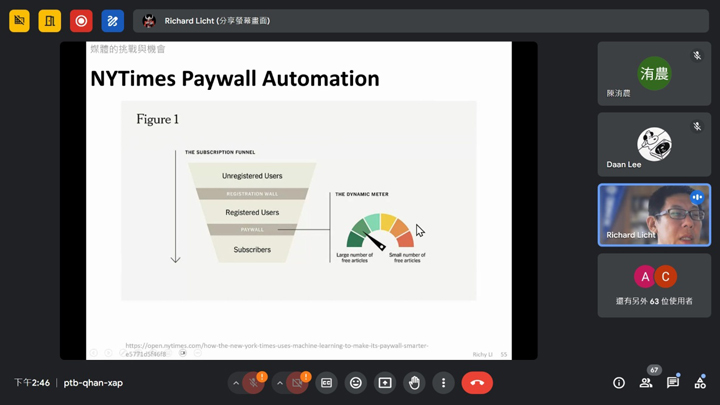Click the yellow door extension icon
Viewport: 720px width, 405px height.
click(x=50, y=21)
